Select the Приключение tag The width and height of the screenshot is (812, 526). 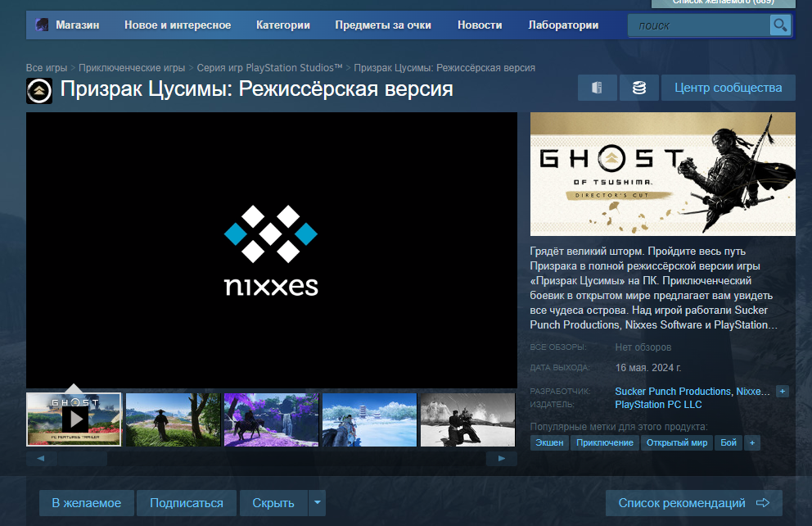click(x=605, y=442)
